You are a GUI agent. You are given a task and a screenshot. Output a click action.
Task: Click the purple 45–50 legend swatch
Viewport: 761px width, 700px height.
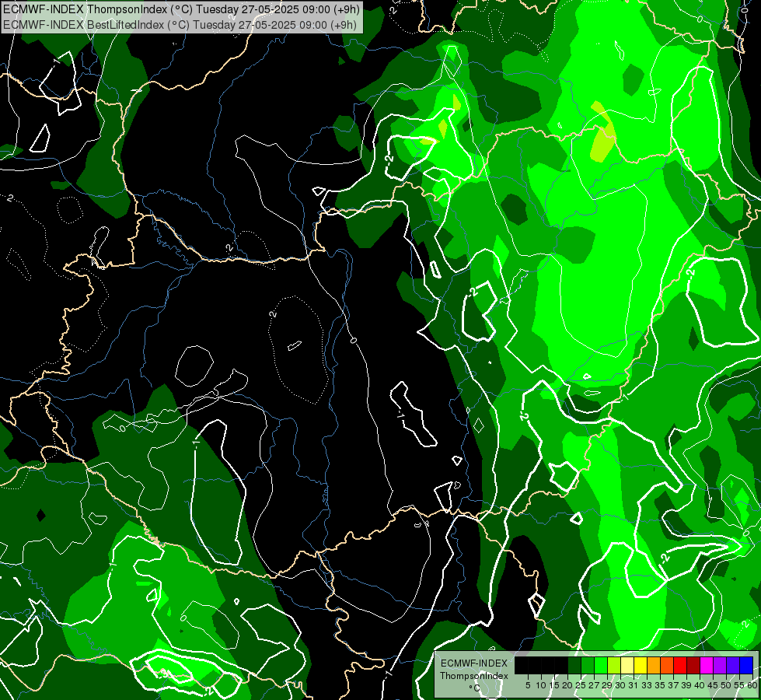point(720,665)
